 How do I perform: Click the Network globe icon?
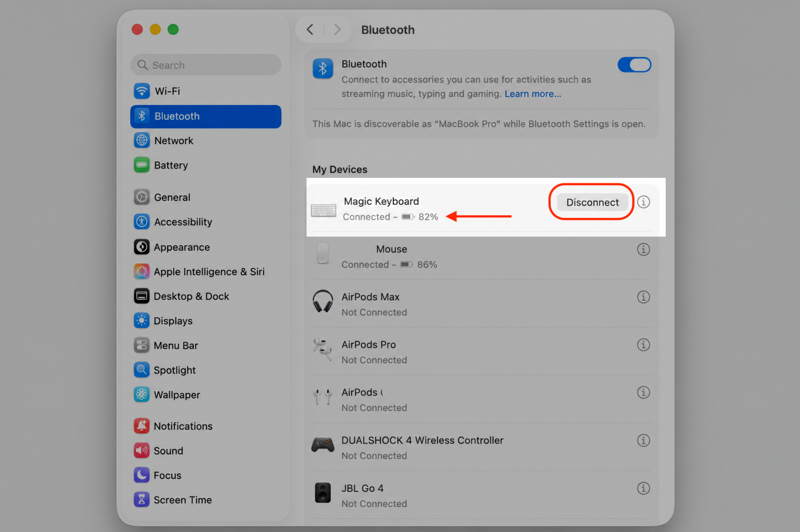[x=142, y=140]
